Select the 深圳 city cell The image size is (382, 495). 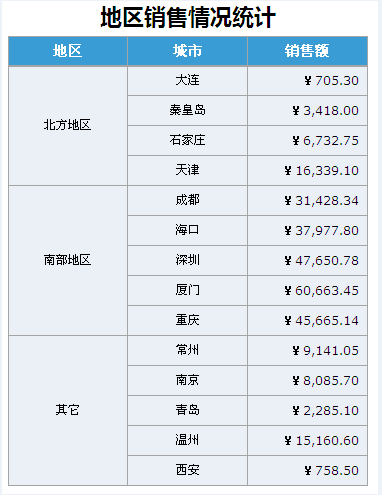coord(187,261)
